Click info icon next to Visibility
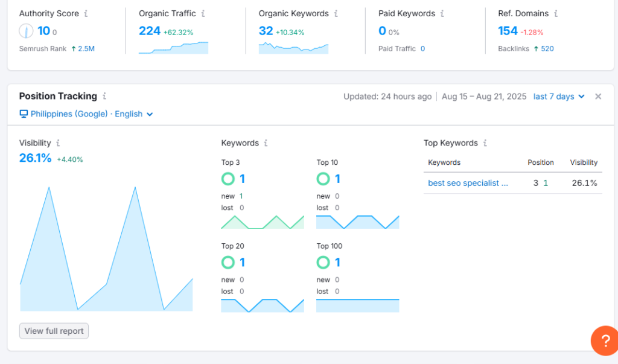 (x=58, y=143)
